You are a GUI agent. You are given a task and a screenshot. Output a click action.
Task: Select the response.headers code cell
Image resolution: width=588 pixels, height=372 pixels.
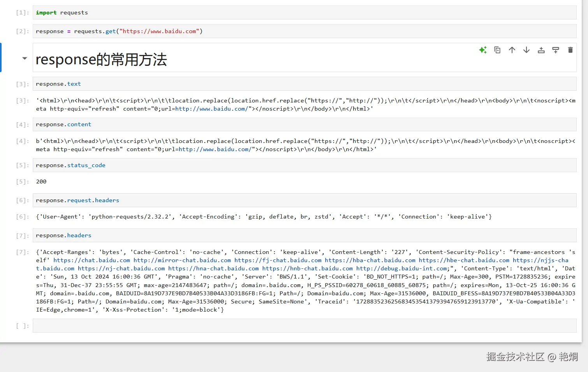tap(117, 235)
